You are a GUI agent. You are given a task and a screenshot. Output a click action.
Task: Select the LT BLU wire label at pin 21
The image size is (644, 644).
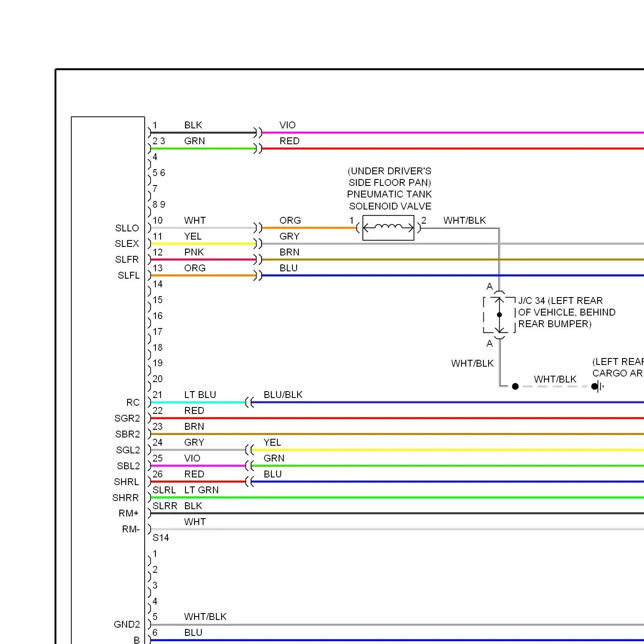(200, 395)
